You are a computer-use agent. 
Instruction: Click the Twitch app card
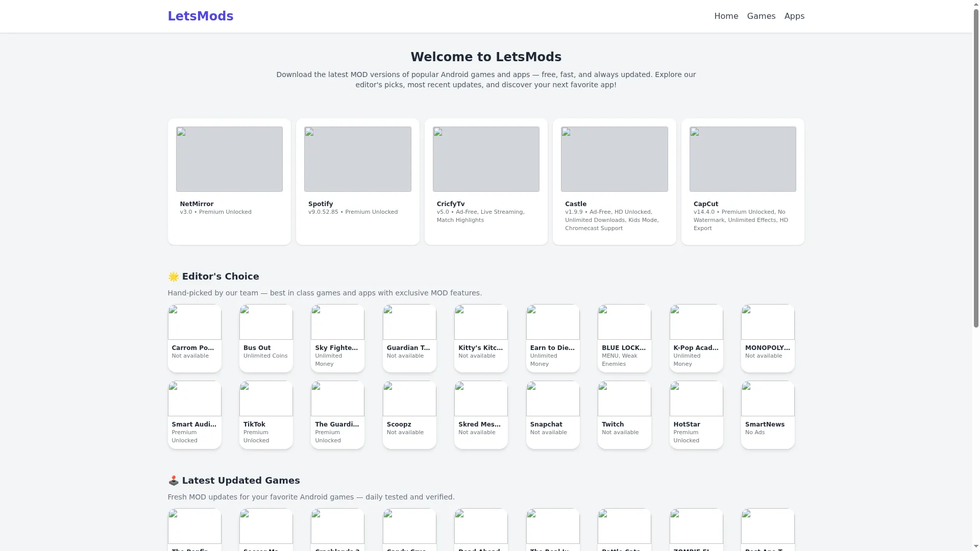(x=624, y=415)
